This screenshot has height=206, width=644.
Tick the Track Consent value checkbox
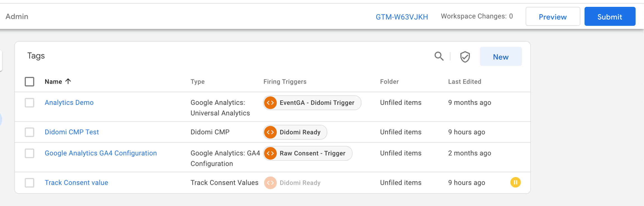click(x=29, y=183)
